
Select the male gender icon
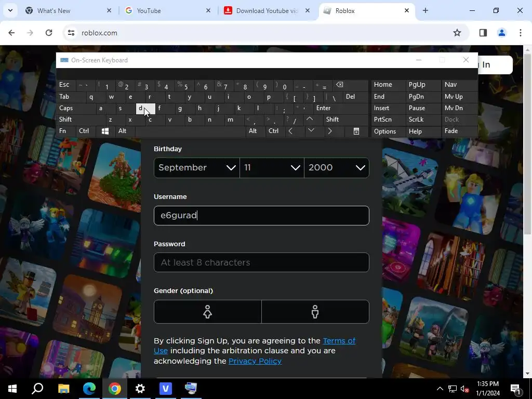[315, 312]
